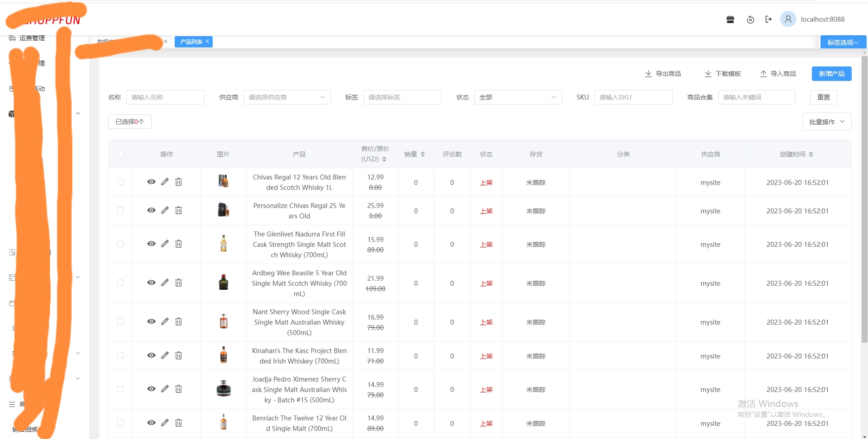Open the 标签 select field
Image resolution: width=868 pixels, height=439 pixels.
[402, 97]
